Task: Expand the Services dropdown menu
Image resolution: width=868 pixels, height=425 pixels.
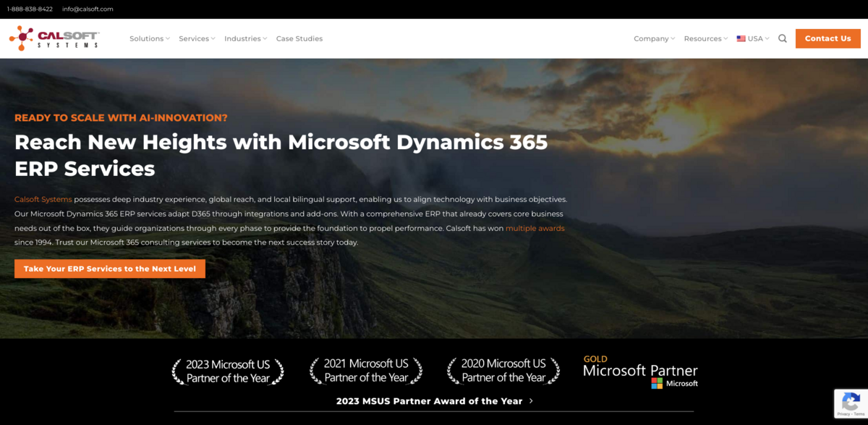Action: [x=197, y=38]
